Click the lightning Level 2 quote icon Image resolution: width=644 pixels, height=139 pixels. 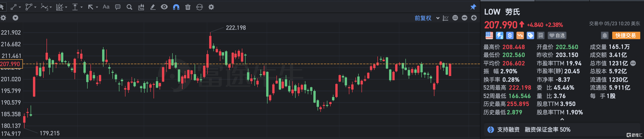pyautogui.click(x=500, y=35)
